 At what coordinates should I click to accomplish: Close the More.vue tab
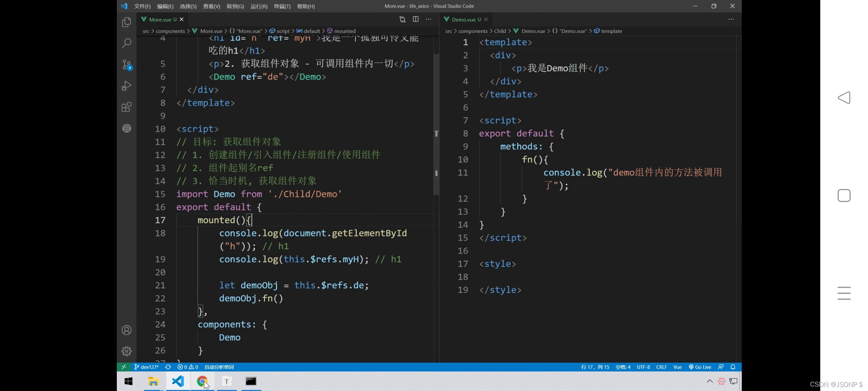click(182, 19)
